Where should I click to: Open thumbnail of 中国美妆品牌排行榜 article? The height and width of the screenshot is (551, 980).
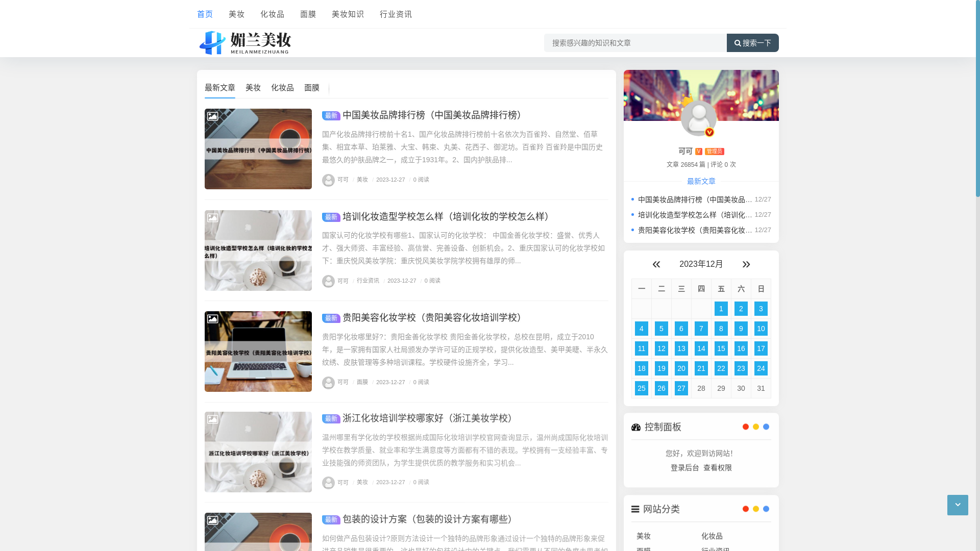pyautogui.click(x=258, y=149)
